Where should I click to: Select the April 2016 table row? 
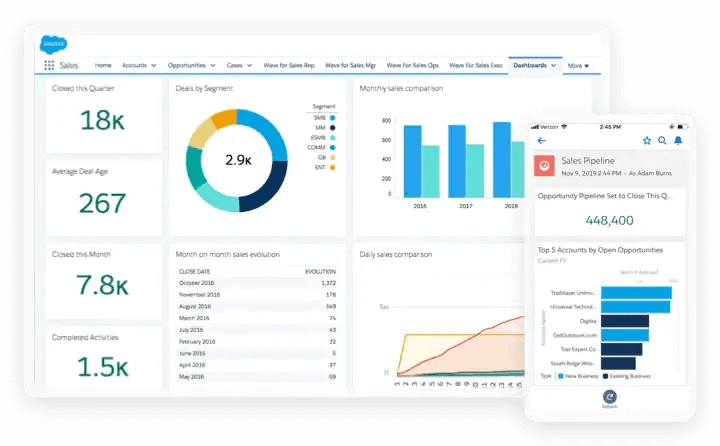tap(257, 365)
